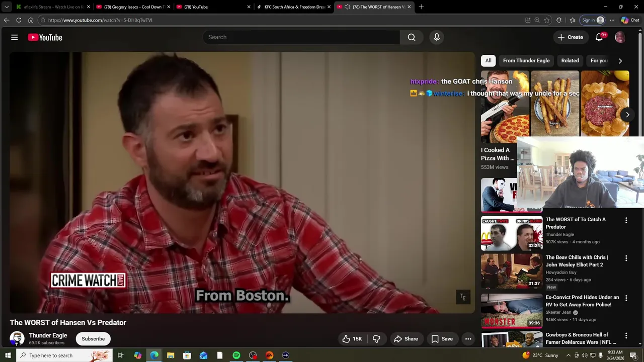The height and width of the screenshot is (362, 644).
Task: Select the All filter chip
Action: point(488,60)
